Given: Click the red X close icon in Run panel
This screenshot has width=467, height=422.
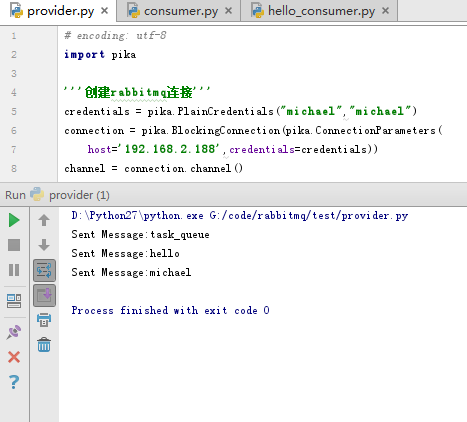Looking at the screenshot, I should tap(14, 357).
